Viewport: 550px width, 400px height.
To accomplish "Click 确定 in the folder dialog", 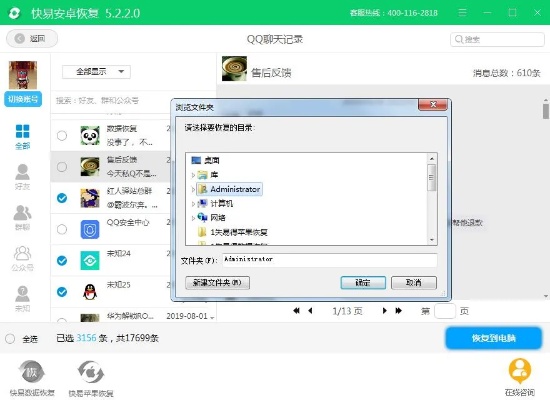I will [363, 283].
